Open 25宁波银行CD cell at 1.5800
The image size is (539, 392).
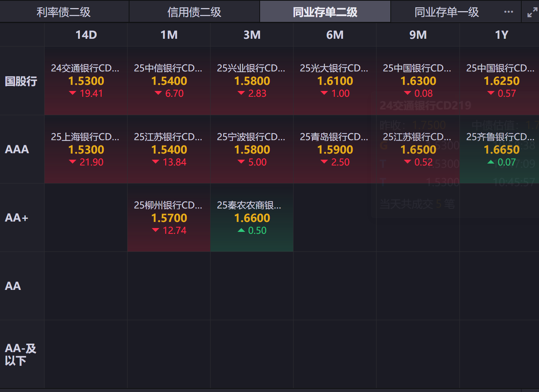click(252, 149)
